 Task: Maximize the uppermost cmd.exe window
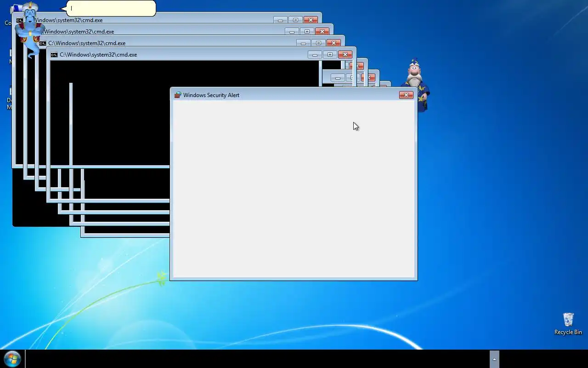pos(295,20)
